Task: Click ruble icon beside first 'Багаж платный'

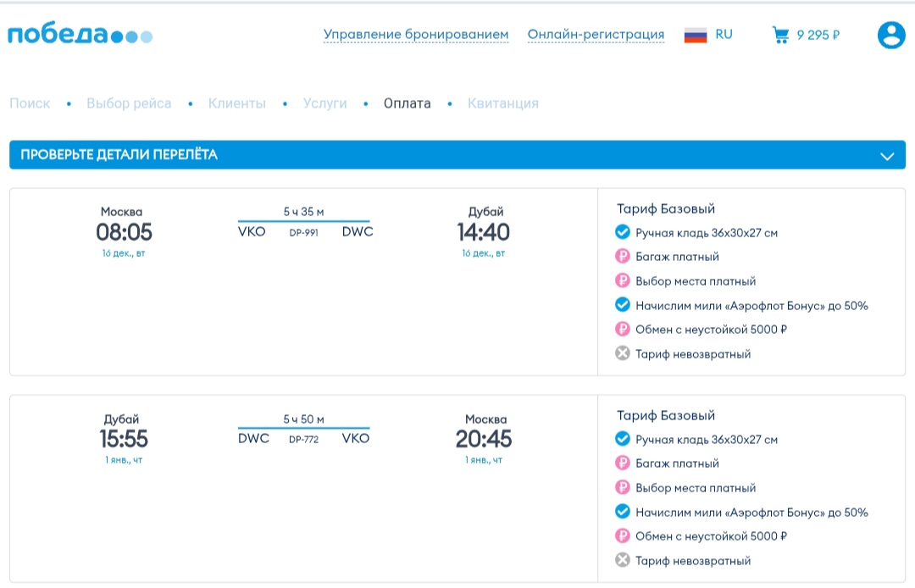Action: coord(623,257)
